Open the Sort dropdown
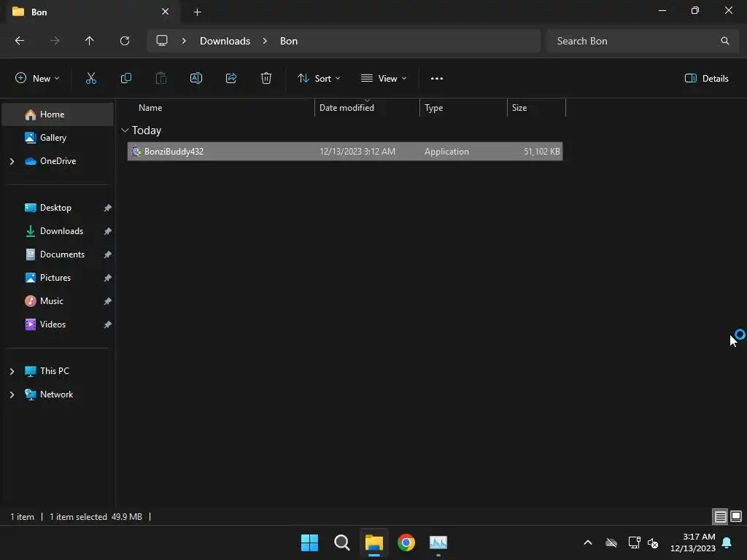This screenshot has width=747, height=560. point(319,79)
